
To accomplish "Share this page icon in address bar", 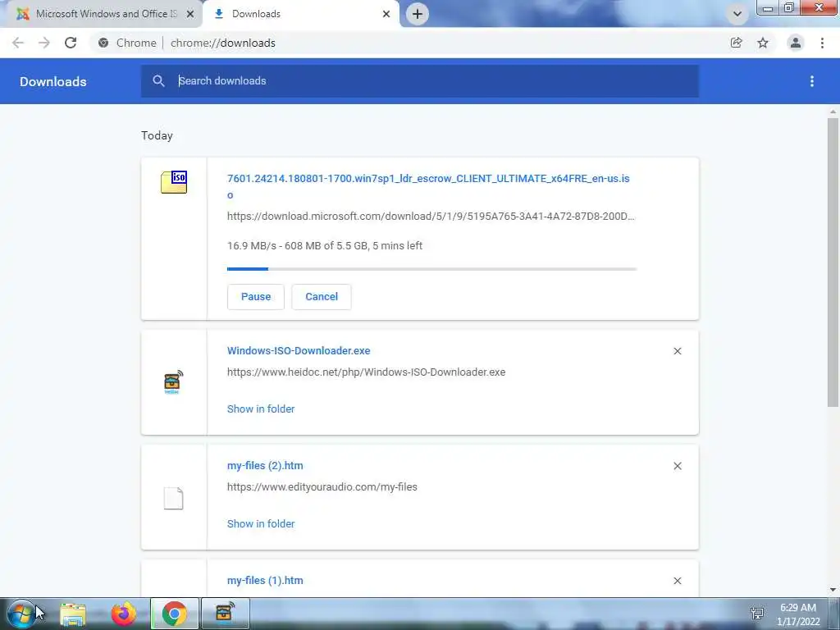I will click(x=736, y=43).
